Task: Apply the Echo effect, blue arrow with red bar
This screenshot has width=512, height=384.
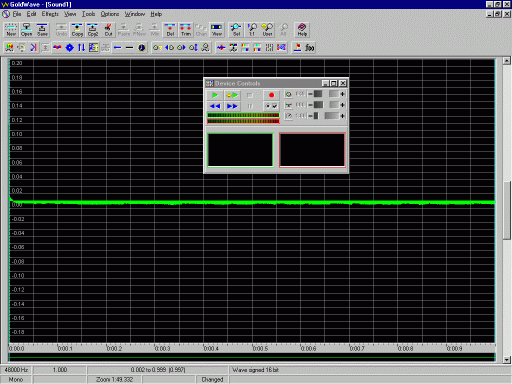Action: tap(33, 48)
